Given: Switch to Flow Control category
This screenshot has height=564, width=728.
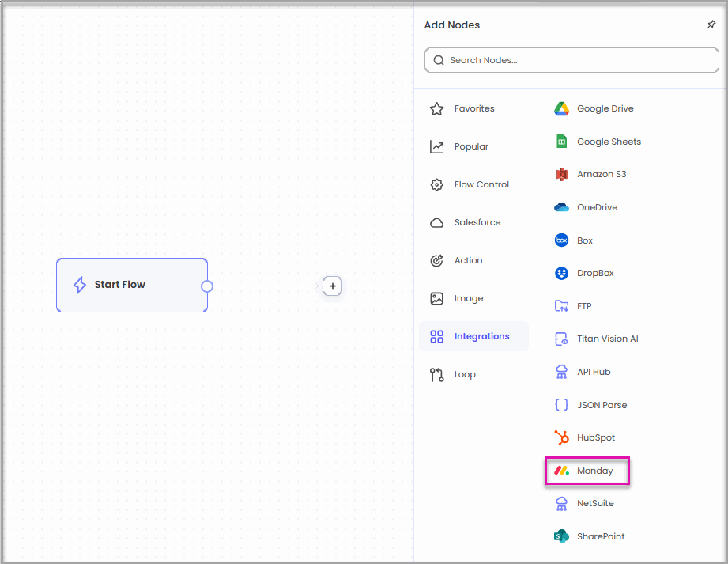Looking at the screenshot, I should click(x=473, y=184).
